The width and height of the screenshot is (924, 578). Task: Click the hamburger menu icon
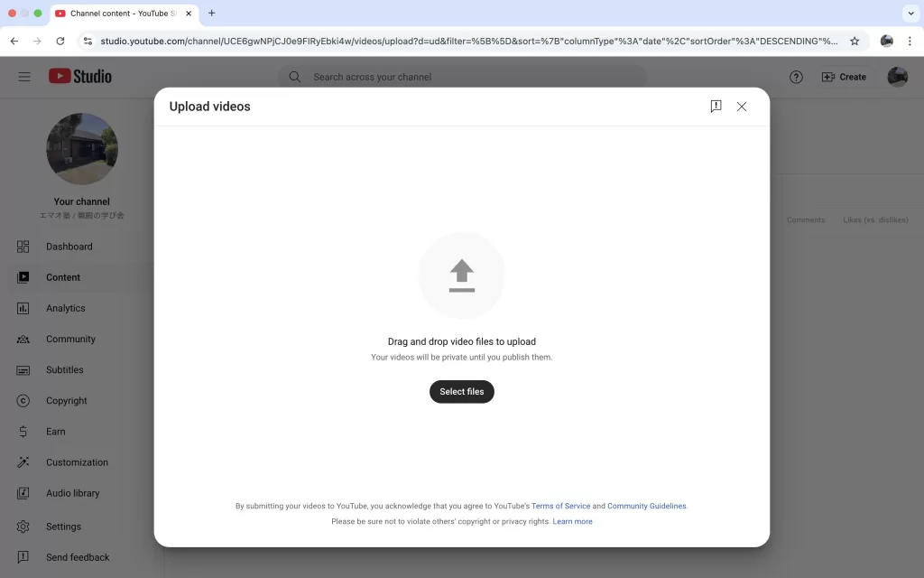(x=24, y=77)
